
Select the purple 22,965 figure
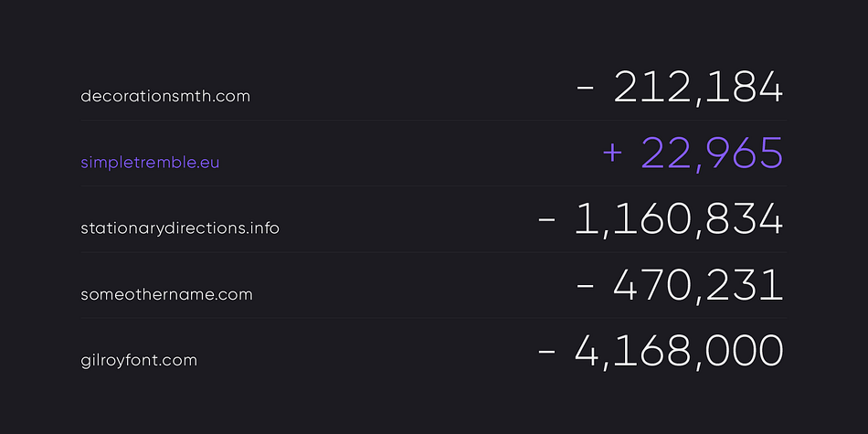point(712,153)
